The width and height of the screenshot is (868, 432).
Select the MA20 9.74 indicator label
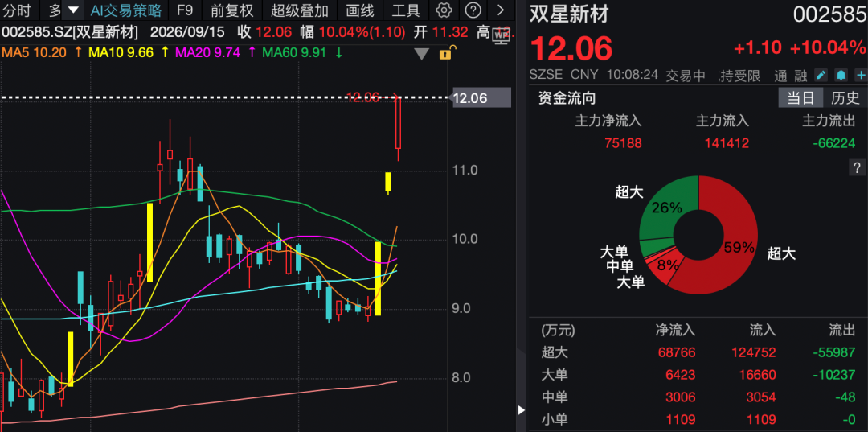(207, 53)
